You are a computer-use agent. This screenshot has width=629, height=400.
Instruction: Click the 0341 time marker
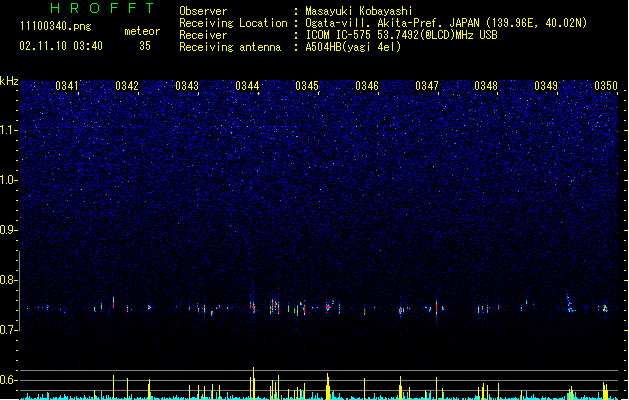[67, 86]
